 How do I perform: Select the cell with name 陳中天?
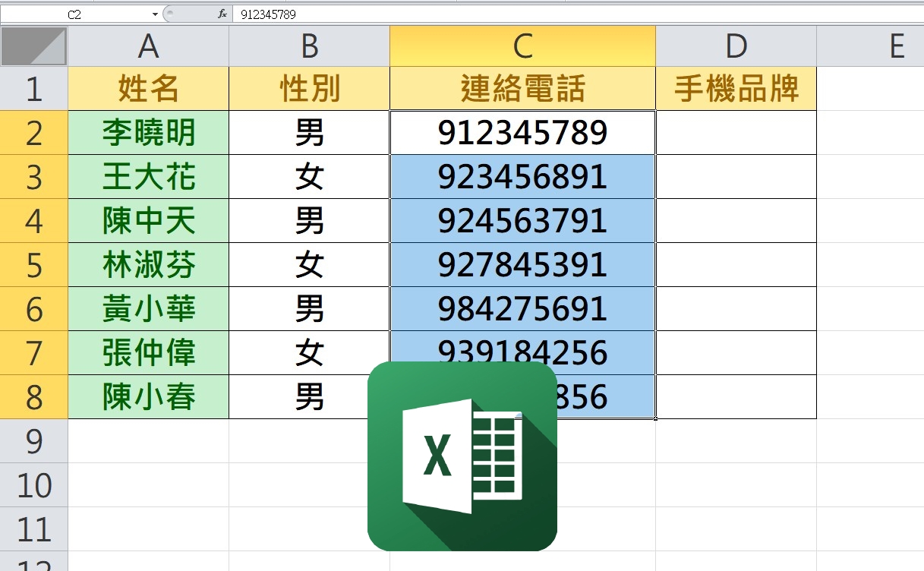149,221
